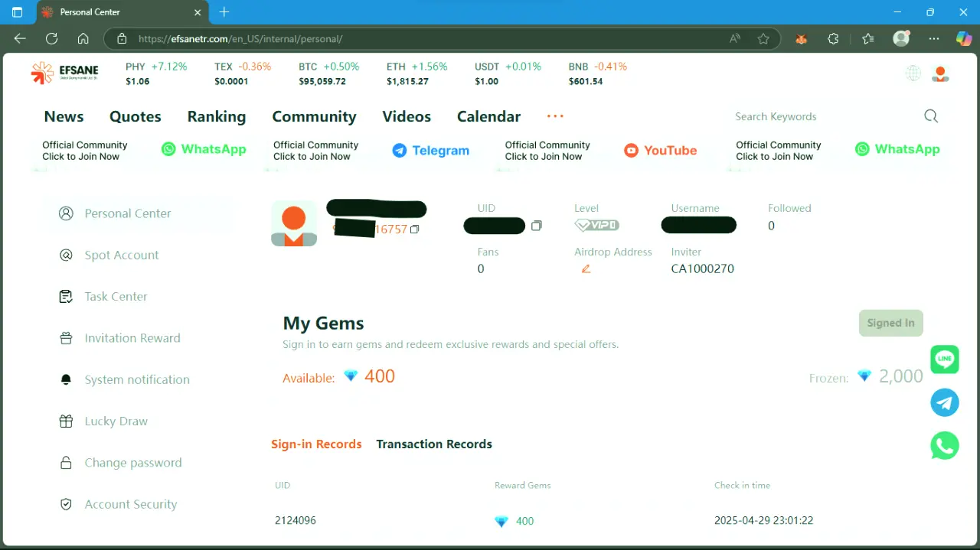Open tab actions menu icon
This screenshot has width=980, height=550.
click(x=18, y=12)
